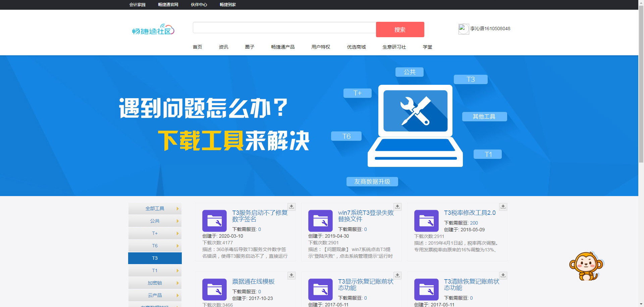Open the 畅捷通产品 navigation item
This screenshot has height=307, width=644.
click(x=283, y=47)
